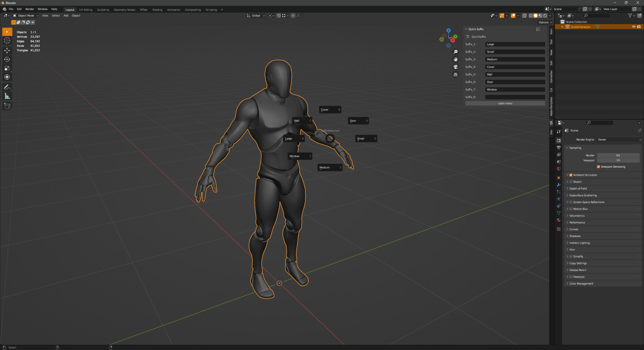
Task: Select the Add Cube tool
Action: click(x=7, y=105)
